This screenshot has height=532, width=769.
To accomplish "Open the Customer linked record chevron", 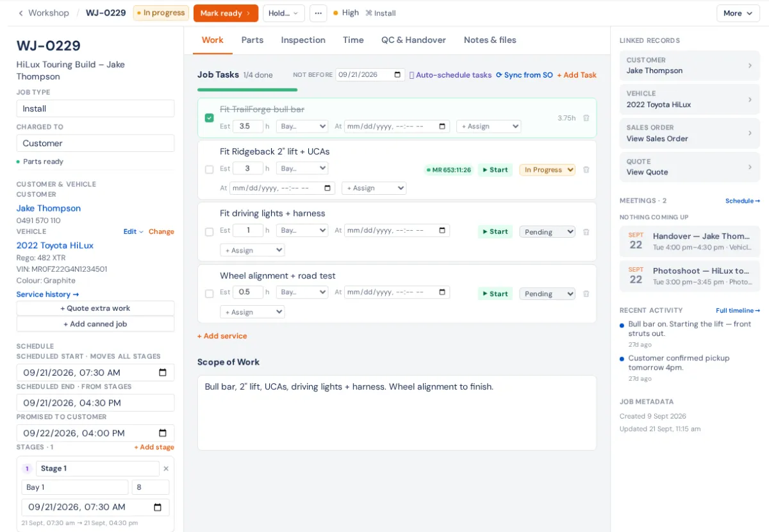I will tap(750, 65).
